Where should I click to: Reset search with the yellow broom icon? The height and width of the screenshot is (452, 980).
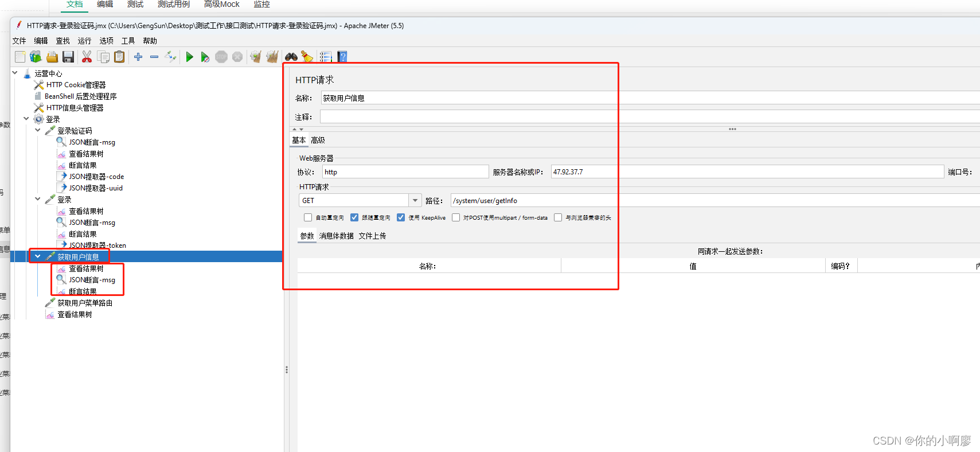[x=307, y=57]
